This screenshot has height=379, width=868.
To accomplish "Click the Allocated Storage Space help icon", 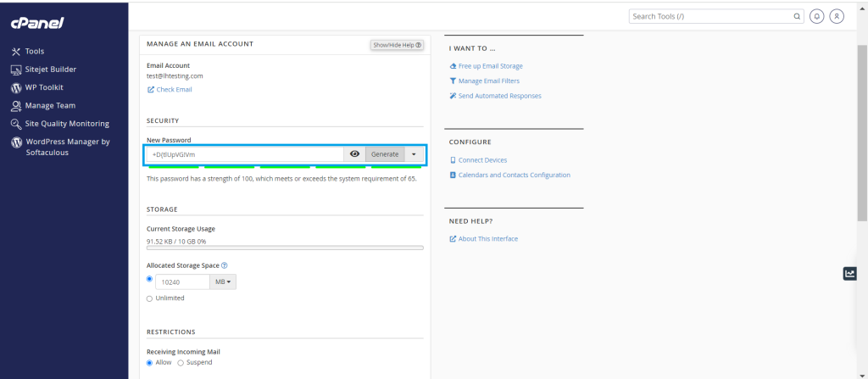I will tap(224, 265).
